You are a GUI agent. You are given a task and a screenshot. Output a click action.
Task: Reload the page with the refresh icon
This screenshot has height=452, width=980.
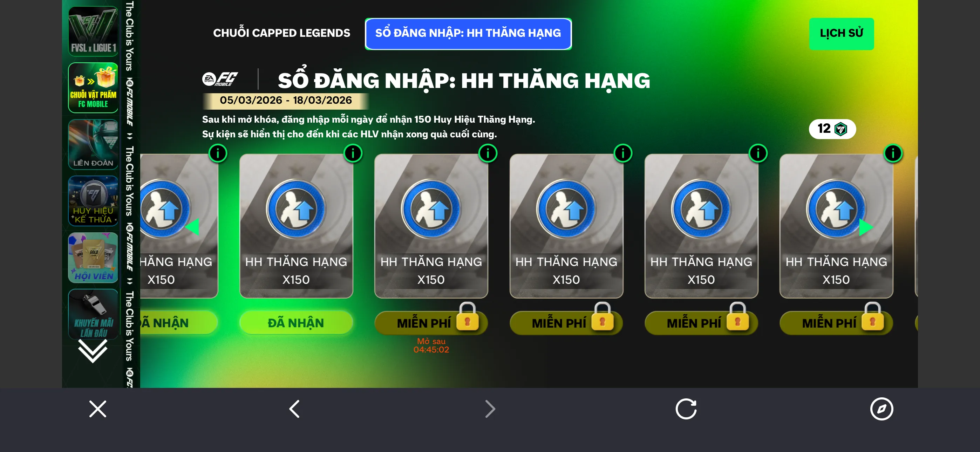click(686, 409)
